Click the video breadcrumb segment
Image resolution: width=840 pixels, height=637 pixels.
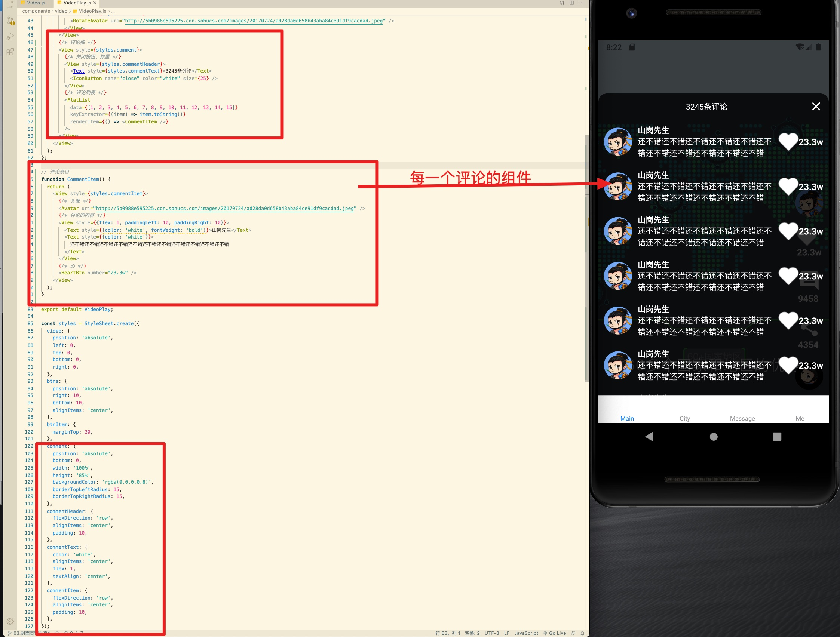tap(61, 11)
